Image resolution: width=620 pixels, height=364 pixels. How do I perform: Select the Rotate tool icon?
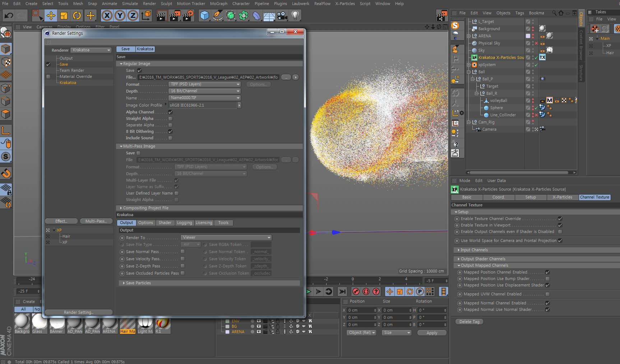[x=77, y=15]
